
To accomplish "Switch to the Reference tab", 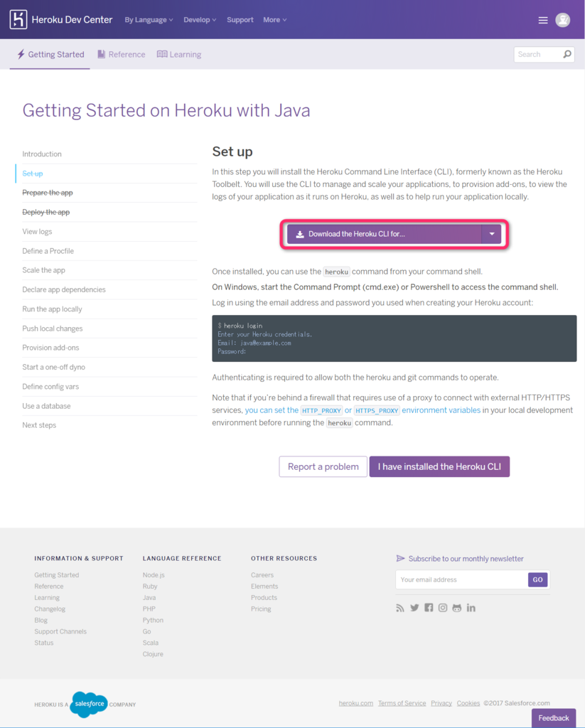I will tap(121, 54).
